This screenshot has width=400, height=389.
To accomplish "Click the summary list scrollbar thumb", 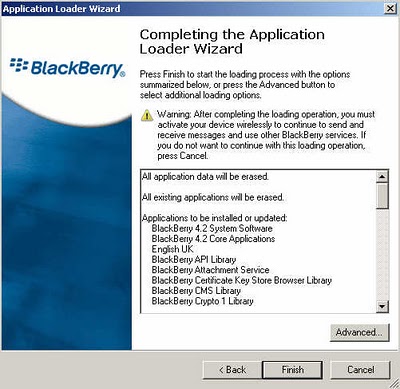I will point(382,196).
